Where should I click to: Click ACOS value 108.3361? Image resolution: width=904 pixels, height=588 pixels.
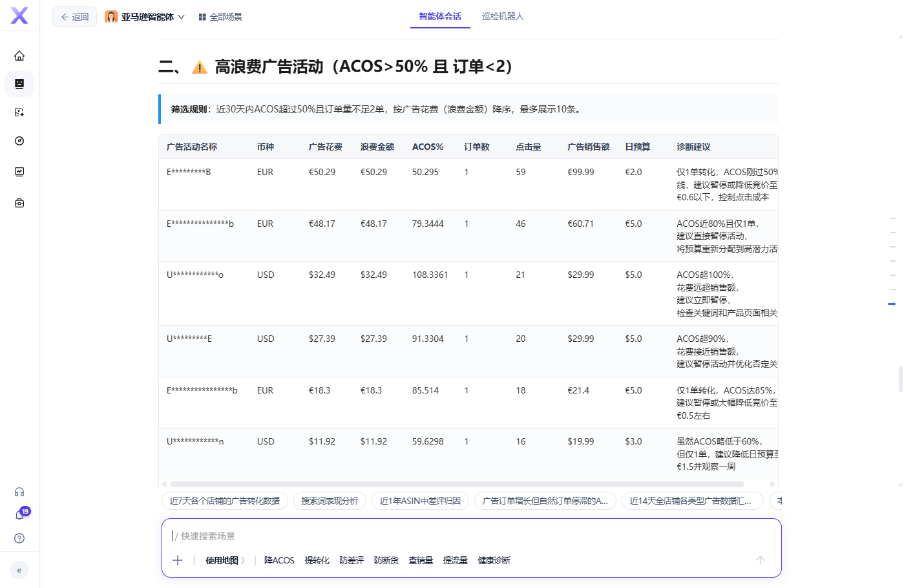[x=430, y=275]
